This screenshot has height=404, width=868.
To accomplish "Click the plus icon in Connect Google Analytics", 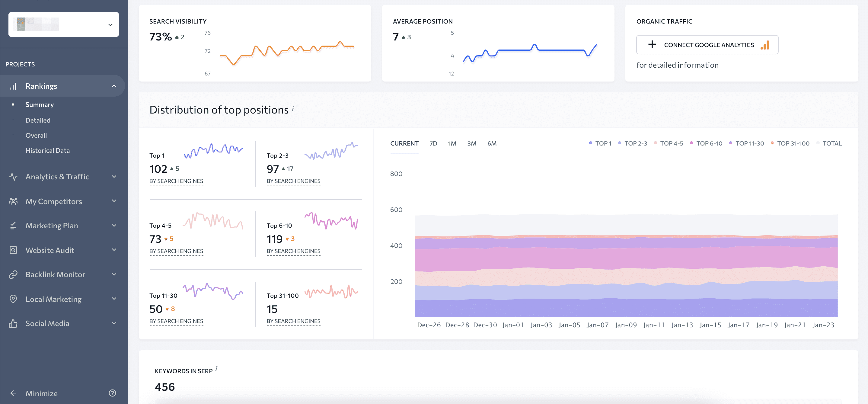I will pyautogui.click(x=652, y=44).
